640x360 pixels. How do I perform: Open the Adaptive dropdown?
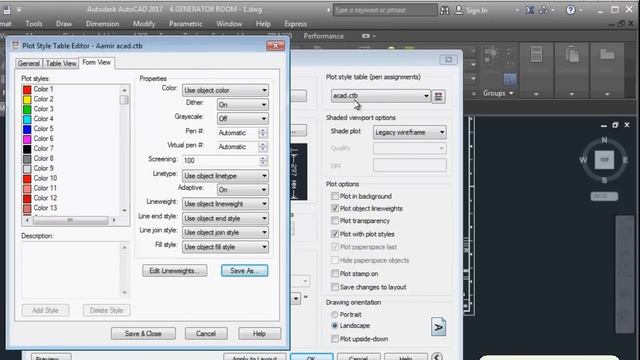pos(242,190)
